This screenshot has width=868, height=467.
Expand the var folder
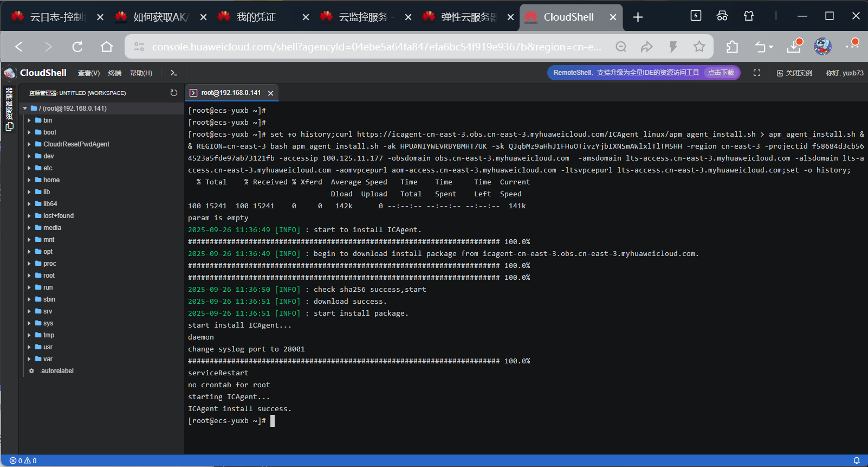29,359
